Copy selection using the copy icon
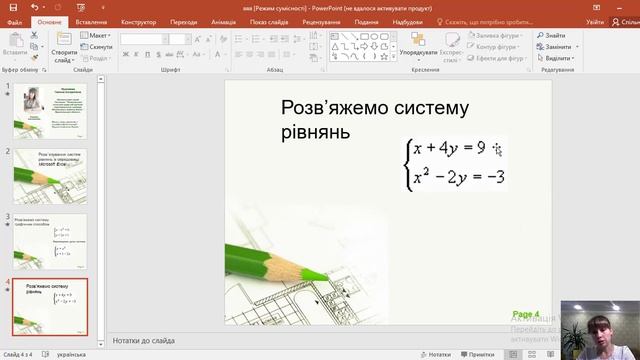640x360 pixels. tap(34, 47)
